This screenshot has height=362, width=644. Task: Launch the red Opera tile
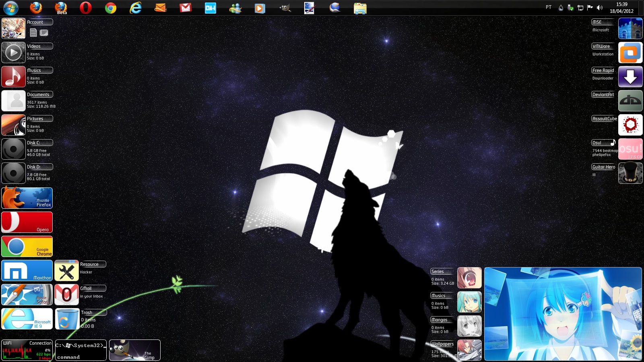point(27,222)
